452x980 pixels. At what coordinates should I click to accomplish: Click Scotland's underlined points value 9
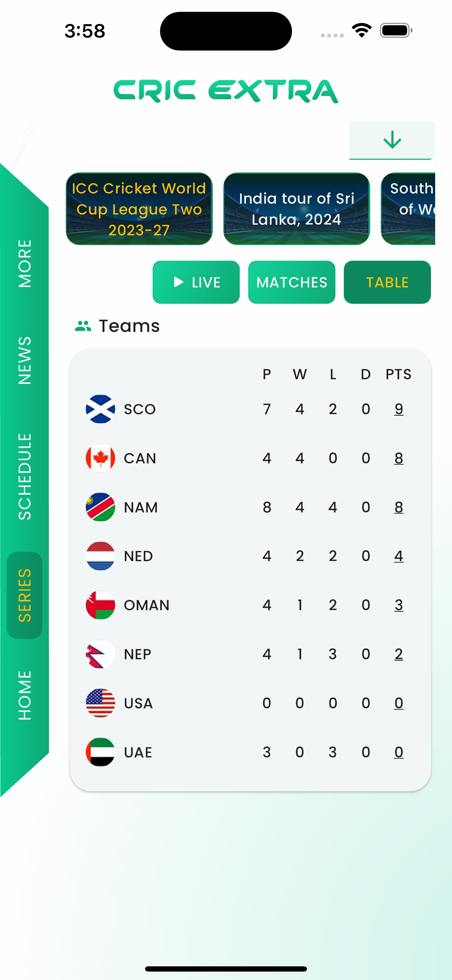click(x=398, y=409)
